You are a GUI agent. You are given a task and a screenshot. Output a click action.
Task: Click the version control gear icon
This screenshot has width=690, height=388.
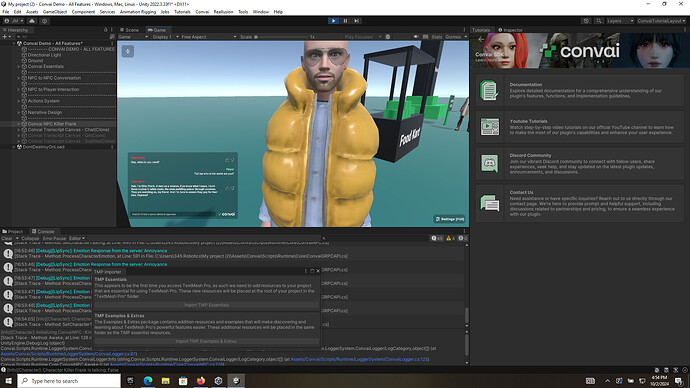pyautogui.click(x=44, y=21)
